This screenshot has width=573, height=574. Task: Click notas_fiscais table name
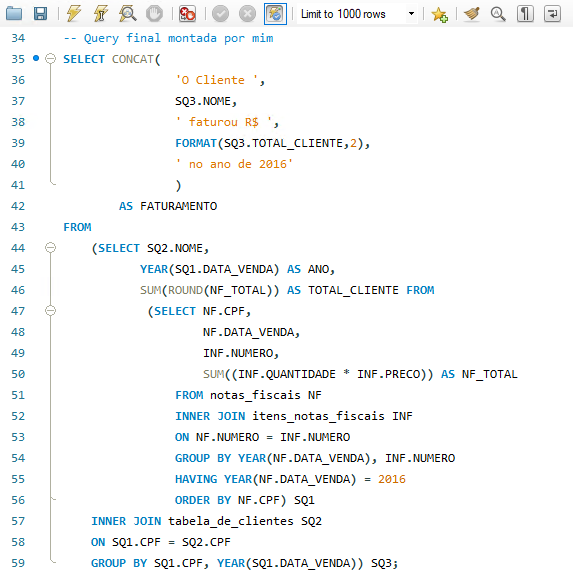(255, 395)
